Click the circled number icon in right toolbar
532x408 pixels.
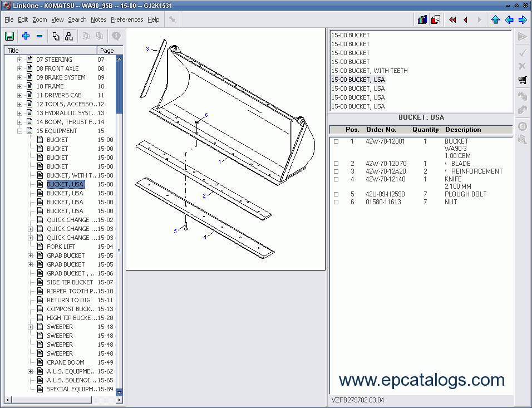(523, 126)
